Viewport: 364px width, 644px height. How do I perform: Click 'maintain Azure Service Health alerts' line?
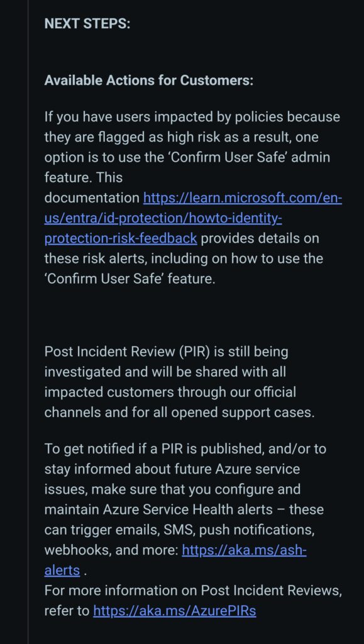coord(184,509)
